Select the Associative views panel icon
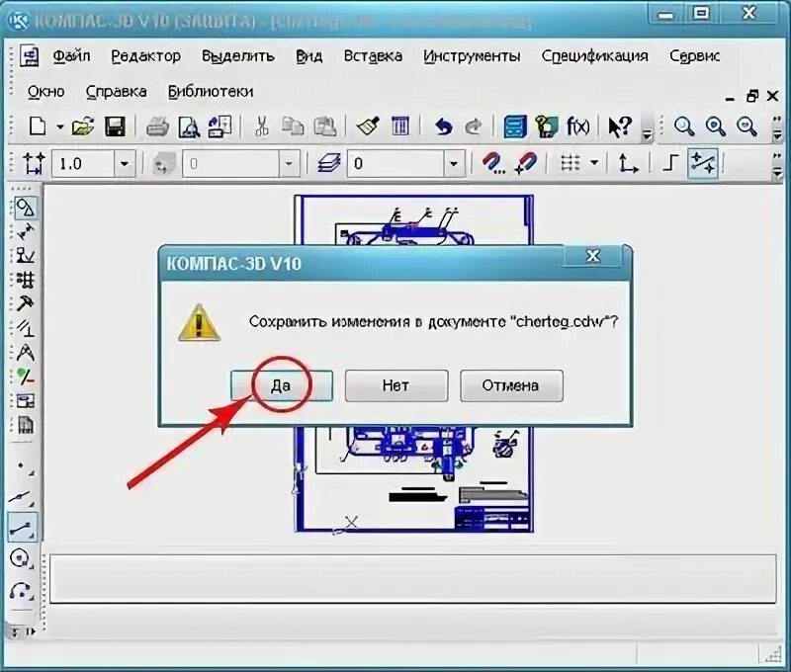 [x=26, y=401]
